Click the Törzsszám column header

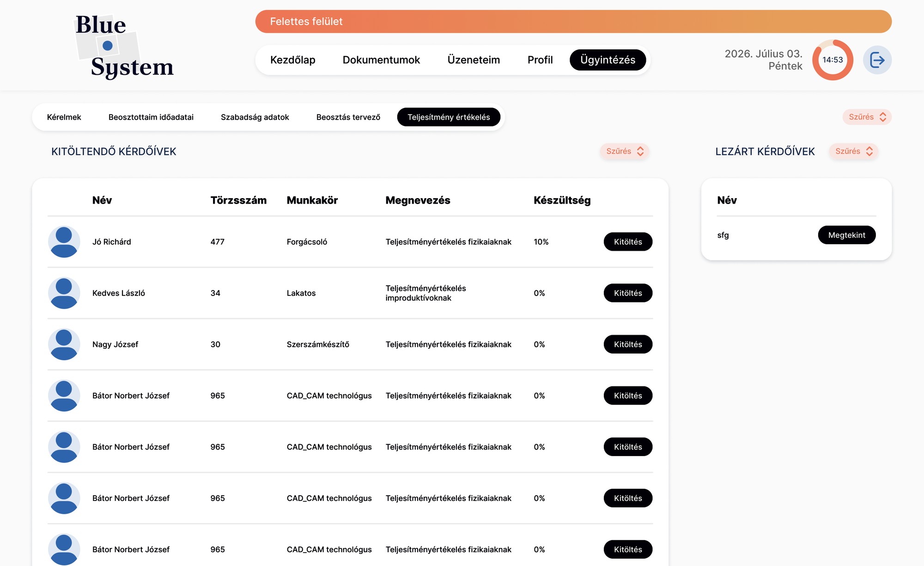238,200
